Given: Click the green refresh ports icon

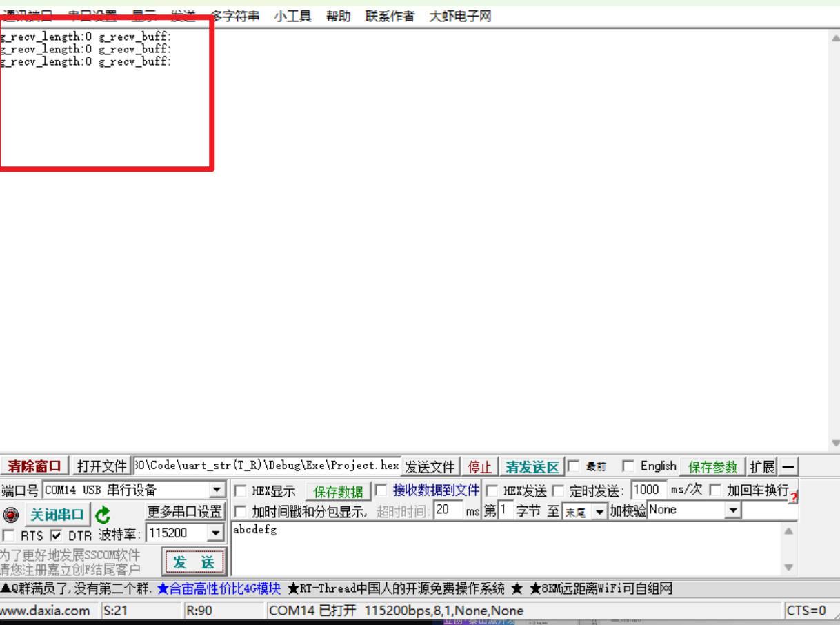Looking at the screenshot, I should (x=102, y=515).
